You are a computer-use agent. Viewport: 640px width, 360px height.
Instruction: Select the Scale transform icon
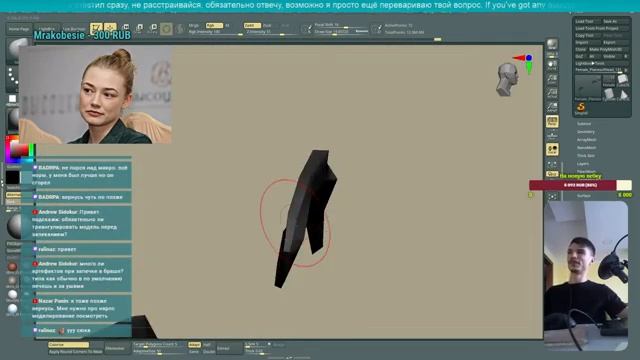coord(139,28)
